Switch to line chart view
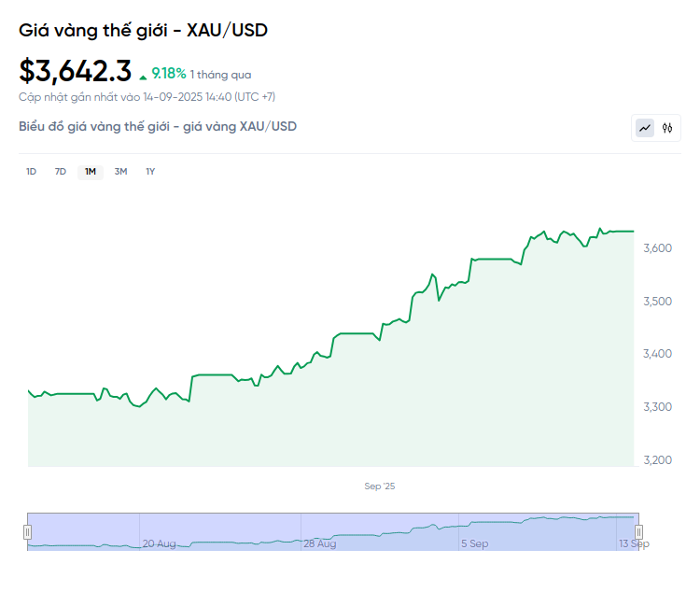 coord(645,128)
